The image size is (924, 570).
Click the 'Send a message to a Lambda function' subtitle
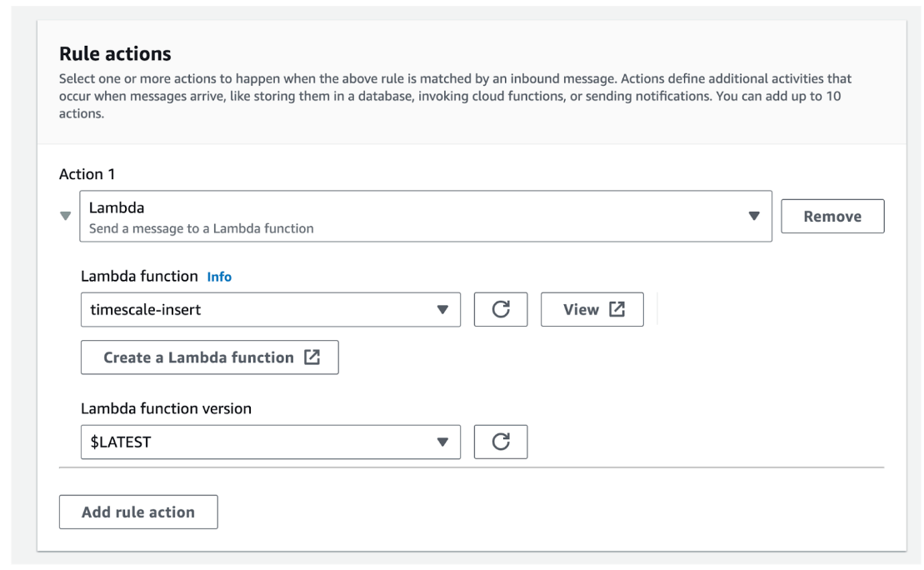[202, 228]
